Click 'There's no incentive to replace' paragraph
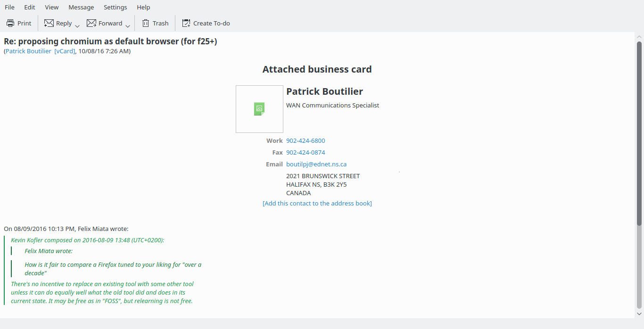Viewport: 644px width, 329px height. tap(102, 292)
